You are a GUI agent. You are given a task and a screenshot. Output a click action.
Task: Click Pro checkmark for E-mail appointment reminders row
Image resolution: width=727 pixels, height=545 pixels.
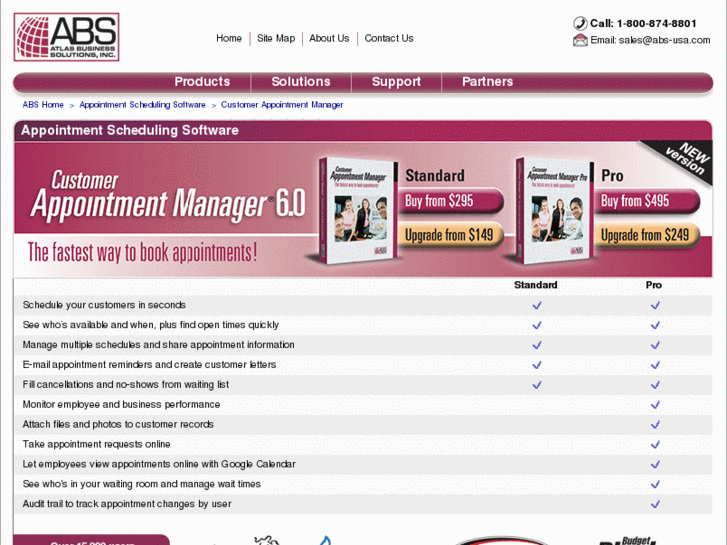coord(655,365)
